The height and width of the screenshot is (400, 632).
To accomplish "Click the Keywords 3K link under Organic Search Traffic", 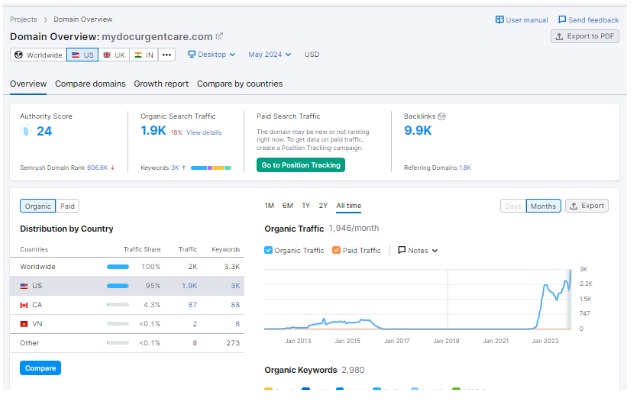I will [175, 167].
